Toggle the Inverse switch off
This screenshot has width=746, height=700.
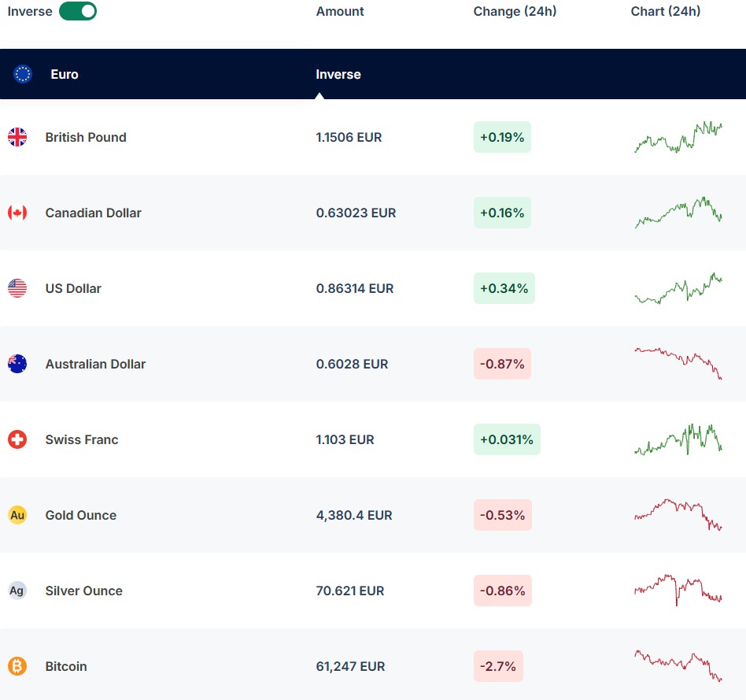pos(77,11)
